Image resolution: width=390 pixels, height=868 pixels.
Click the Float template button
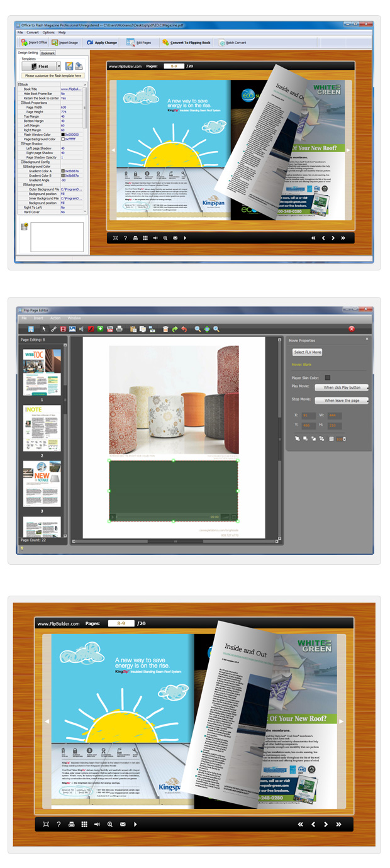point(39,66)
